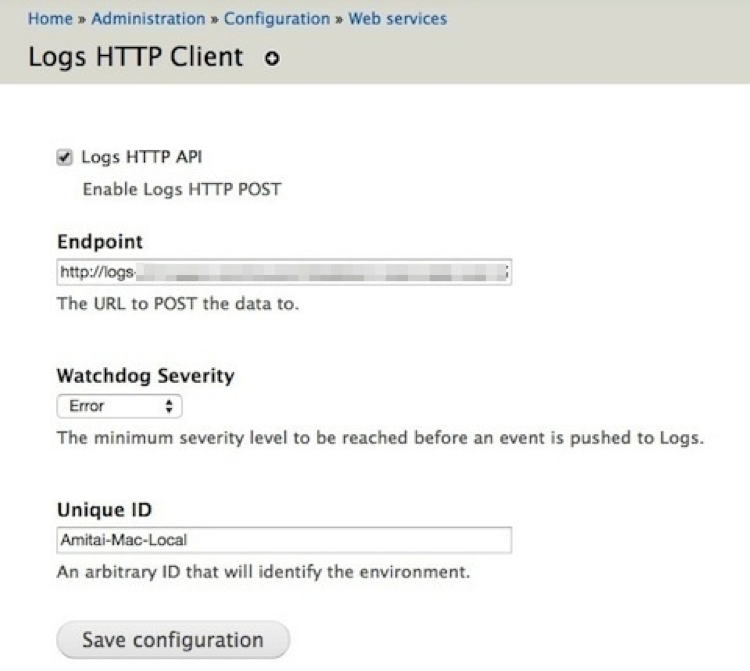
Task: Click the Unique ID field label
Action: [x=104, y=509]
